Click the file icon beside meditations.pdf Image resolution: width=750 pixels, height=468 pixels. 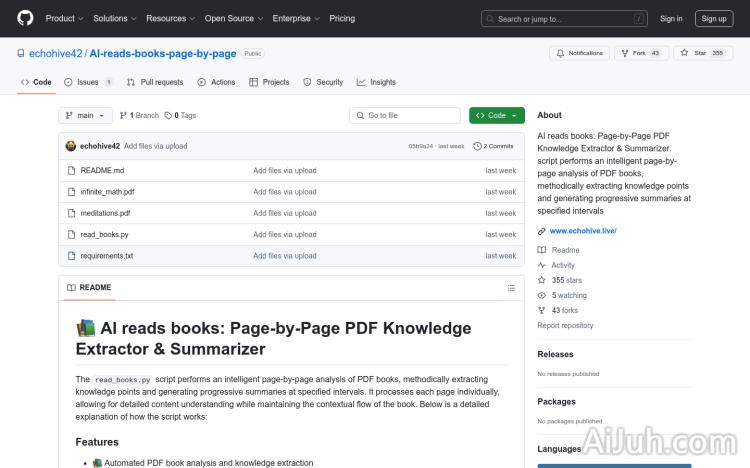coord(71,213)
